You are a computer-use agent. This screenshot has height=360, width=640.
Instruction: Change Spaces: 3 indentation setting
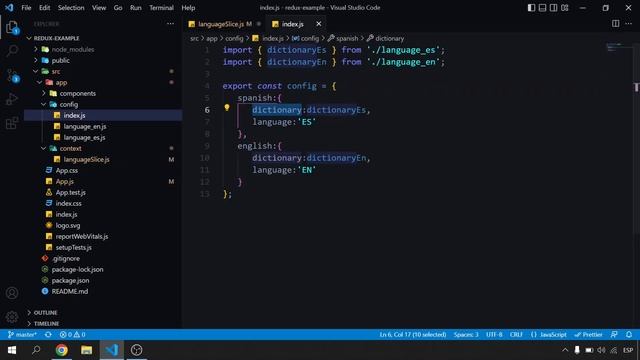tap(466, 334)
